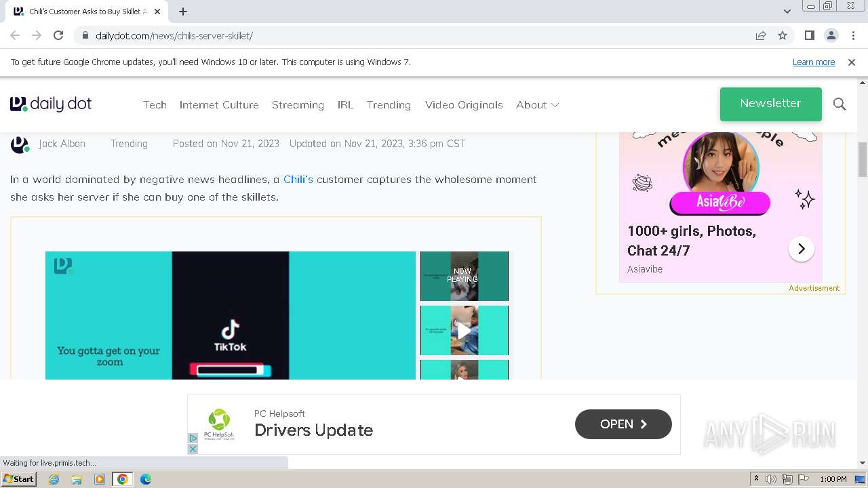This screenshot has height=488, width=868.
Task: Open the Windows Start menu
Action: click(x=19, y=479)
